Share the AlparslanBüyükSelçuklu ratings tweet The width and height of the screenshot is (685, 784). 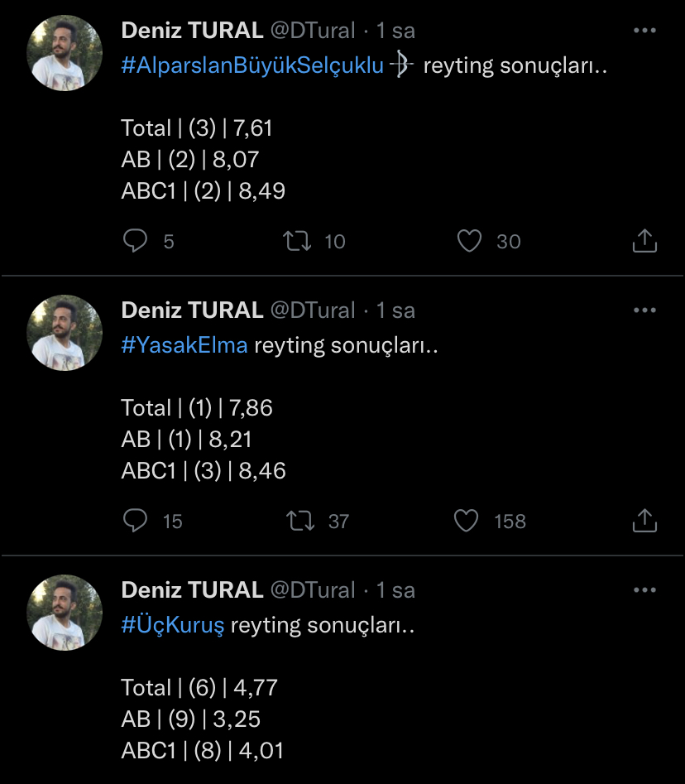click(644, 241)
